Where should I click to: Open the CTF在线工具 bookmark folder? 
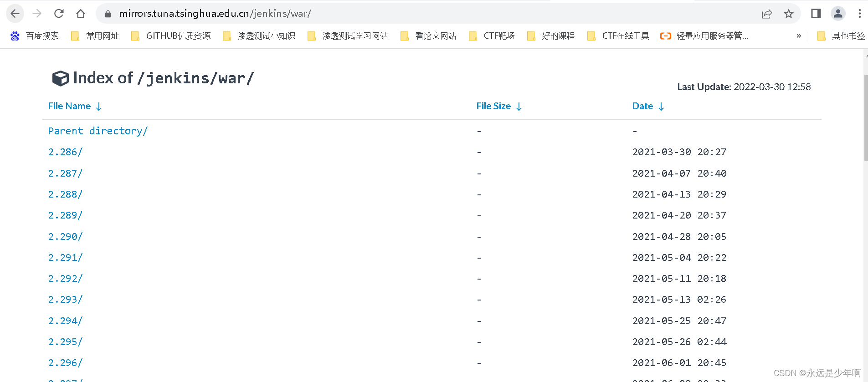coord(618,36)
